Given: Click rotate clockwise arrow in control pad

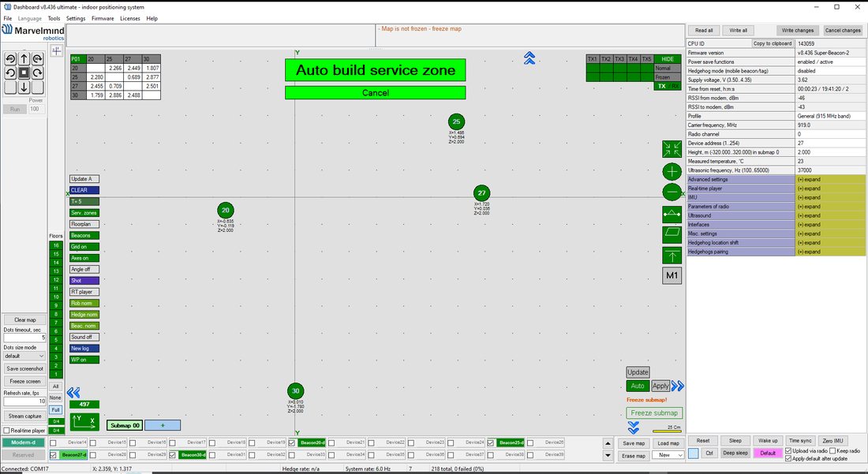Looking at the screenshot, I should (x=38, y=73).
